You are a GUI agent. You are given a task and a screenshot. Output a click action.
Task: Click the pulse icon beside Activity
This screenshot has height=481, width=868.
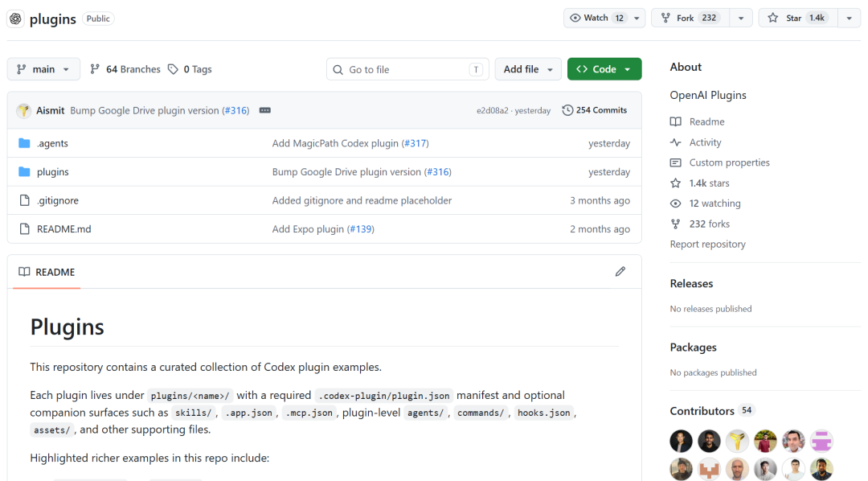[x=675, y=142]
